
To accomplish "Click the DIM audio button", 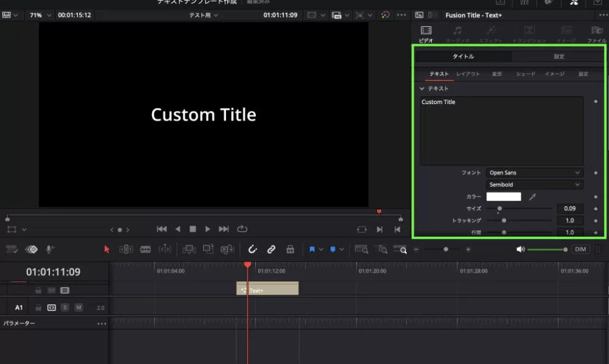I will pyautogui.click(x=580, y=249).
